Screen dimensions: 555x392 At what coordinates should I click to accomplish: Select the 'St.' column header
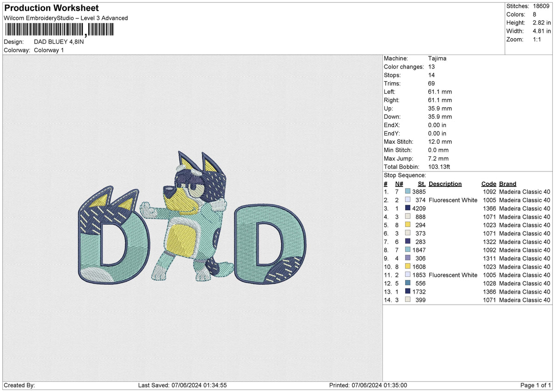421,184
